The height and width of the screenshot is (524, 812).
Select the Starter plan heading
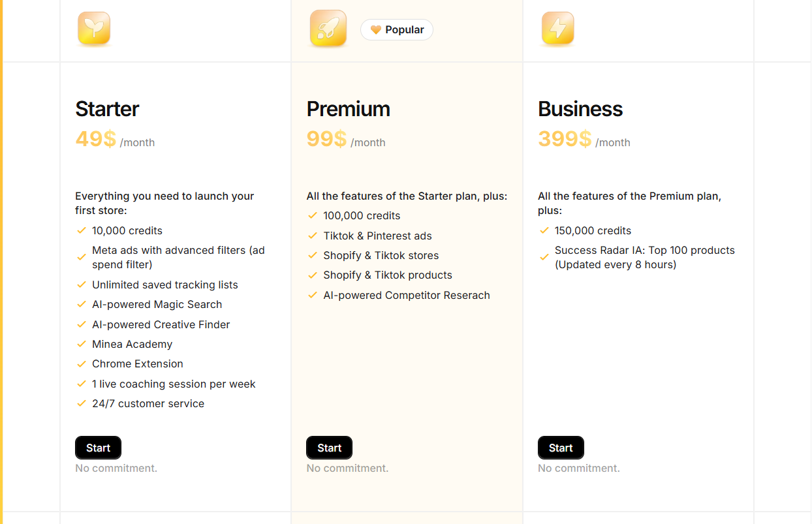point(107,109)
